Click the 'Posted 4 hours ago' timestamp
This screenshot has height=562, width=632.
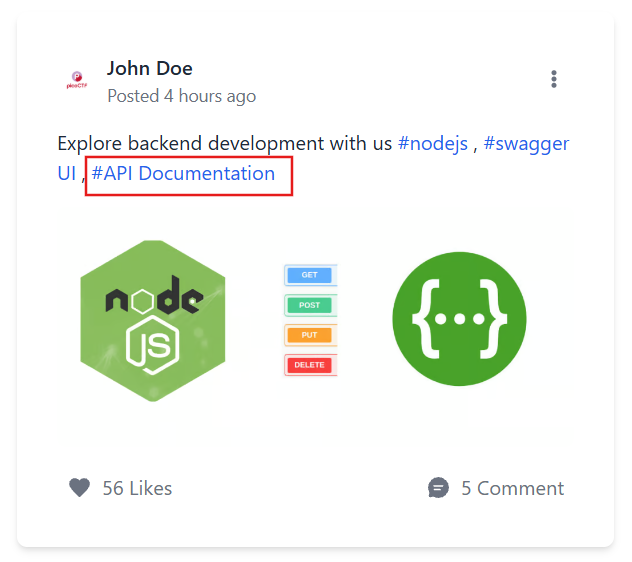click(x=182, y=96)
